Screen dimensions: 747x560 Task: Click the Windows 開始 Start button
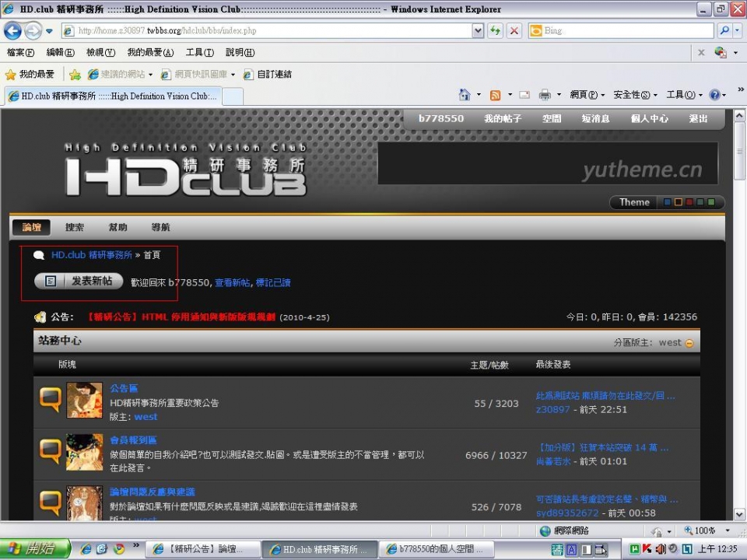click(34, 548)
